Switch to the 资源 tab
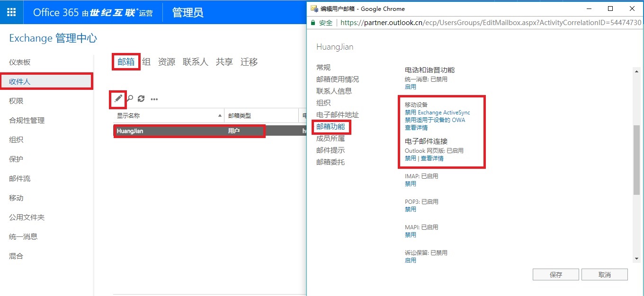This screenshot has width=644, height=296. pyautogui.click(x=167, y=62)
